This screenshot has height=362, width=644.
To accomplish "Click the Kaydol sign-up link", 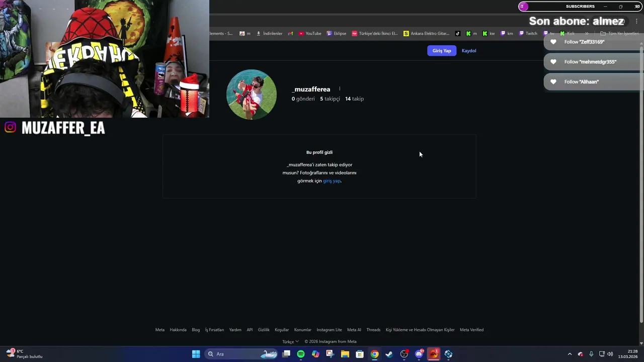I will pyautogui.click(x=469, y=51).
